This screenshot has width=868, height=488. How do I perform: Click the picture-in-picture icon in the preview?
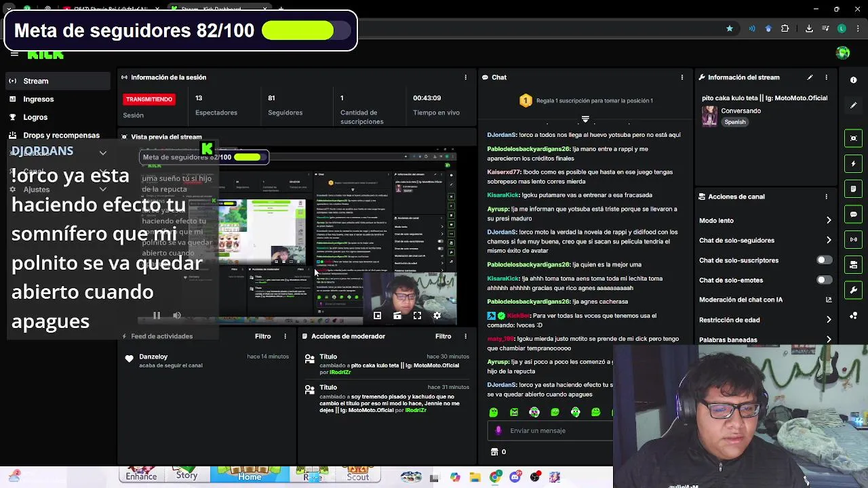378,315
